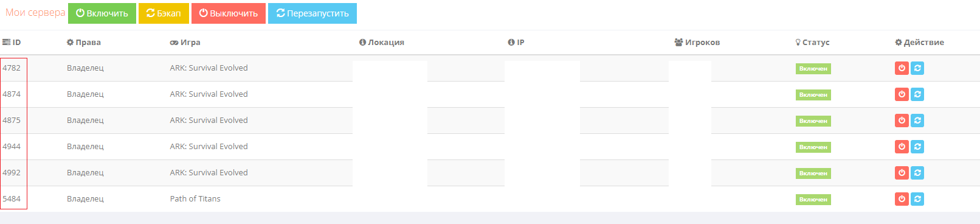Power off server 4874 using red icon

(902, 94)
